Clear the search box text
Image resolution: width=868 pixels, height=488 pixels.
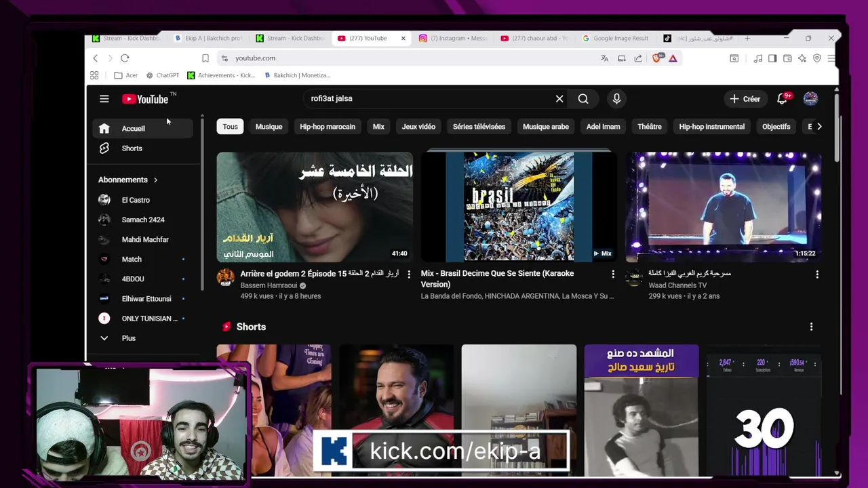[559, 99]
